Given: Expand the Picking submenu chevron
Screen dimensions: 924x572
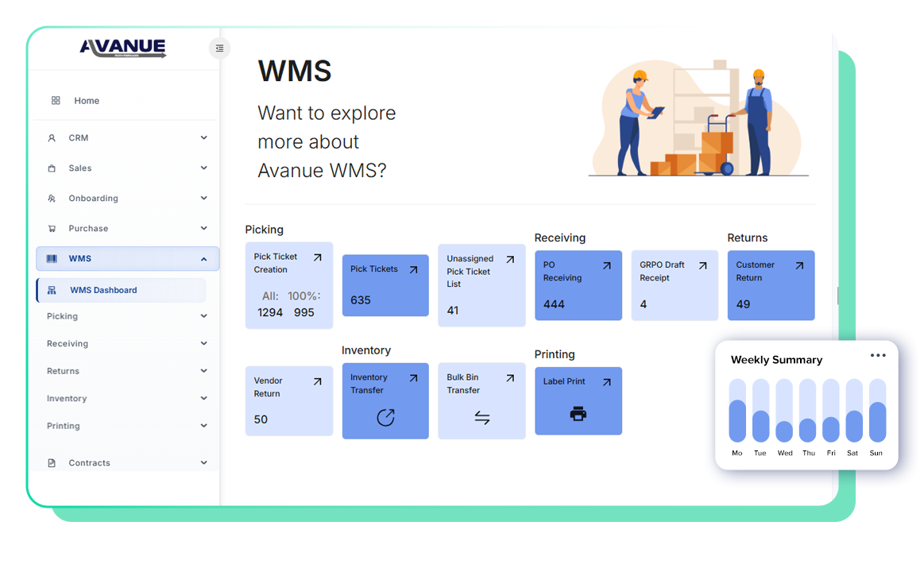Looking at the screenshot, I should [204, 316].
